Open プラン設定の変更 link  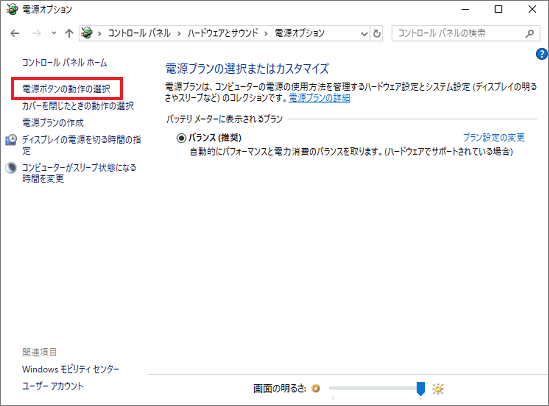click(494, 138)
